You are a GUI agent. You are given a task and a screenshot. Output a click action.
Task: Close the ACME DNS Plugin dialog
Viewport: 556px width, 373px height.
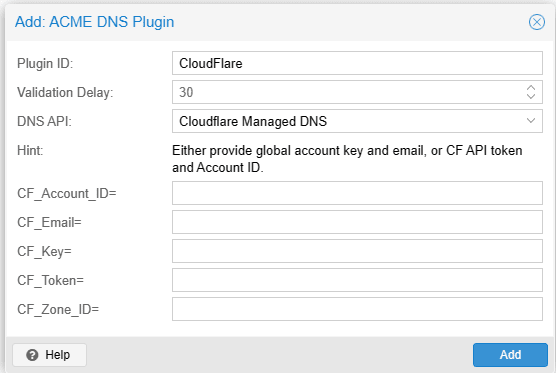click(x=536, y=22)
